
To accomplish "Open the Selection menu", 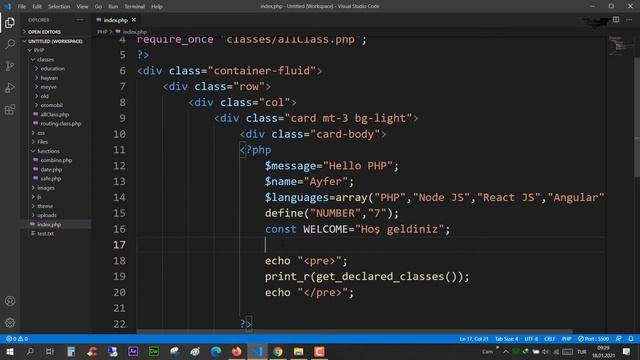I will point(59,7).
